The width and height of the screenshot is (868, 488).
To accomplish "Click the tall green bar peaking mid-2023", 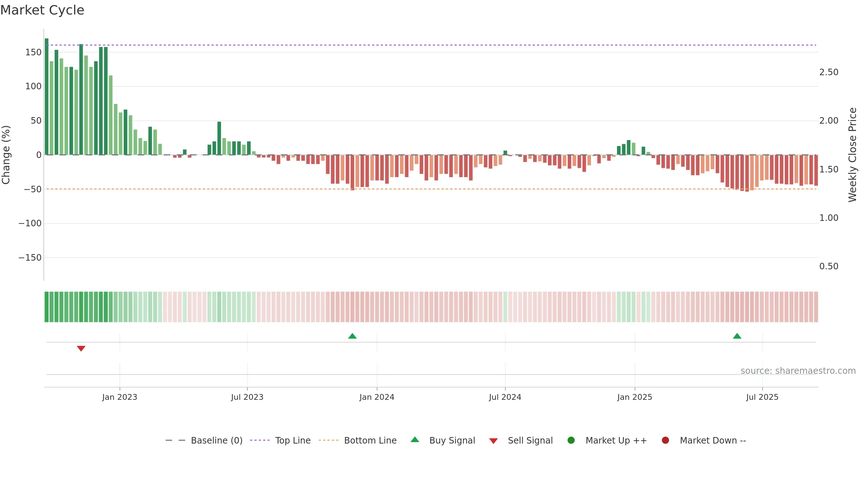I will coord(219,138).
